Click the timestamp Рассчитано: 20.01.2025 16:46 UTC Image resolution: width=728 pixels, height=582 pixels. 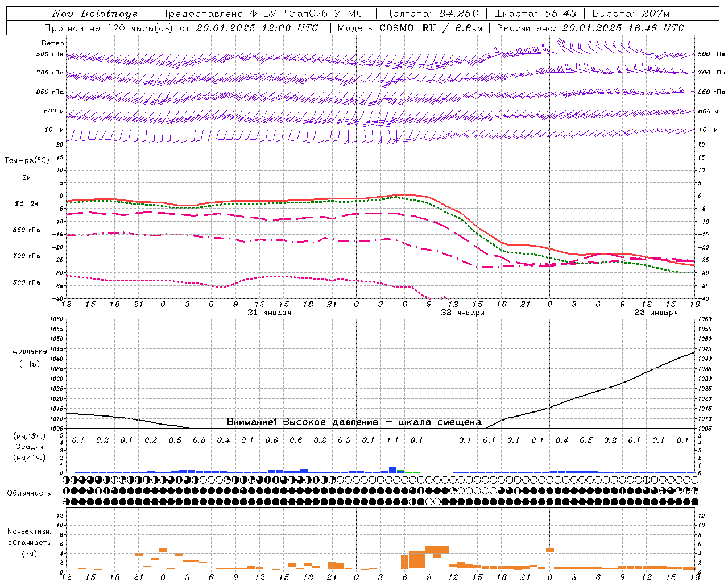[590, 28]
